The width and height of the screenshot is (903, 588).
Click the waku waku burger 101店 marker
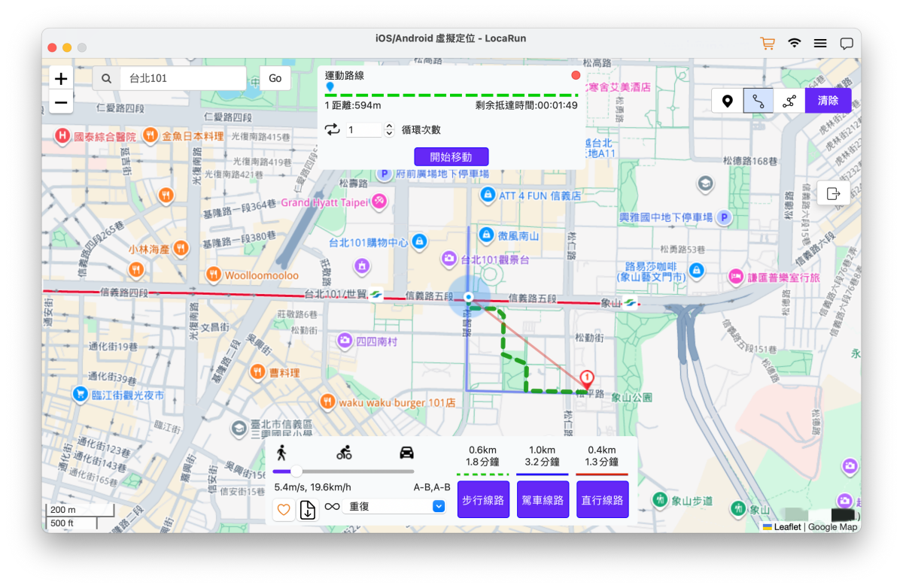click(327, 402)
